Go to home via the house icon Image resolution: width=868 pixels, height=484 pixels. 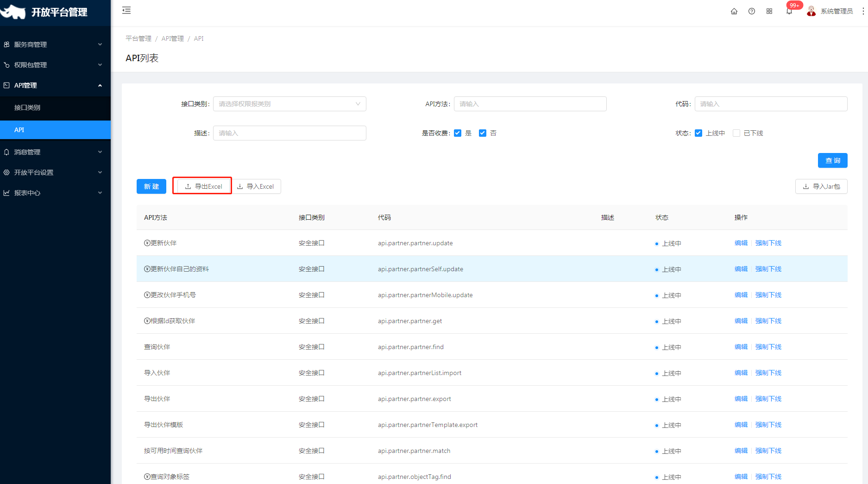coord(734,11)
